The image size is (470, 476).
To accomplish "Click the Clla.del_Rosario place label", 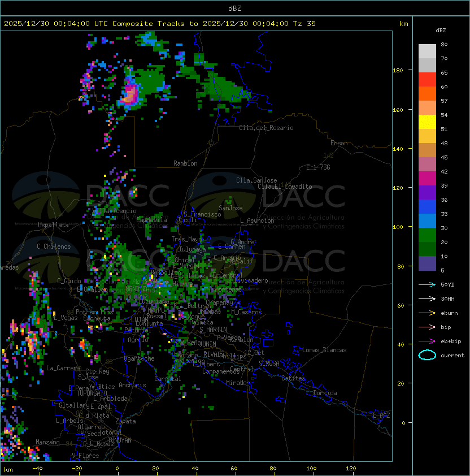I will tap(266, 128).
